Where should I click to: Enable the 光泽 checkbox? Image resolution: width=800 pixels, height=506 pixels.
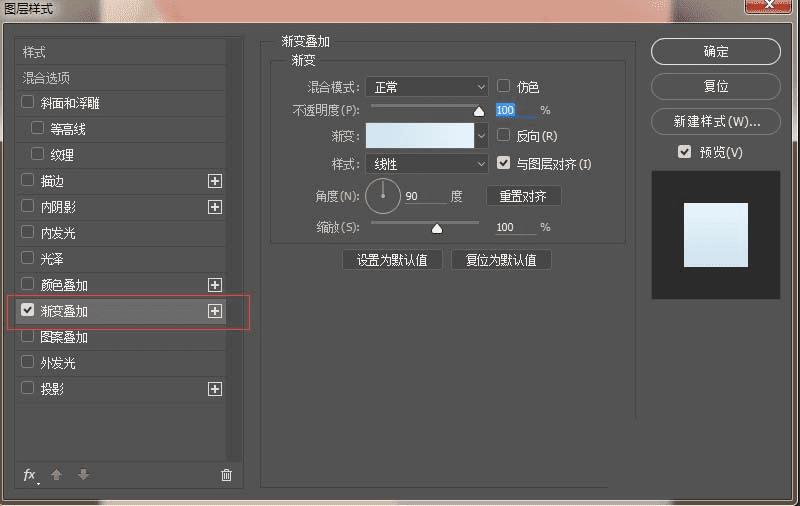point(28,258)
